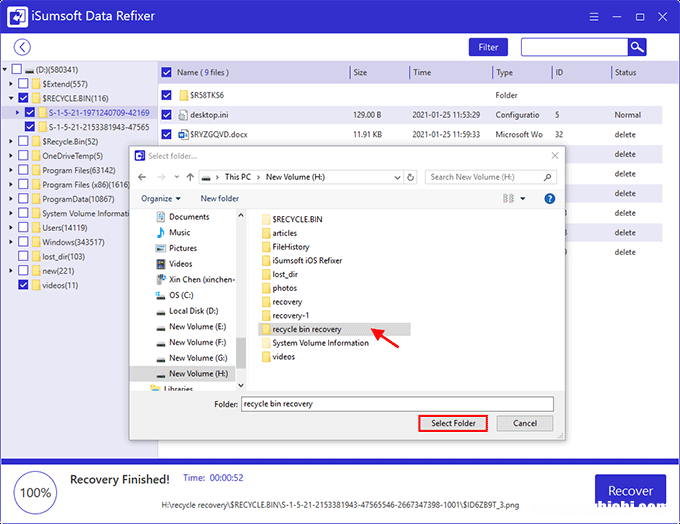Go up one folder level arrow
This screenshot has width=680, height=524.
point(190,177)
